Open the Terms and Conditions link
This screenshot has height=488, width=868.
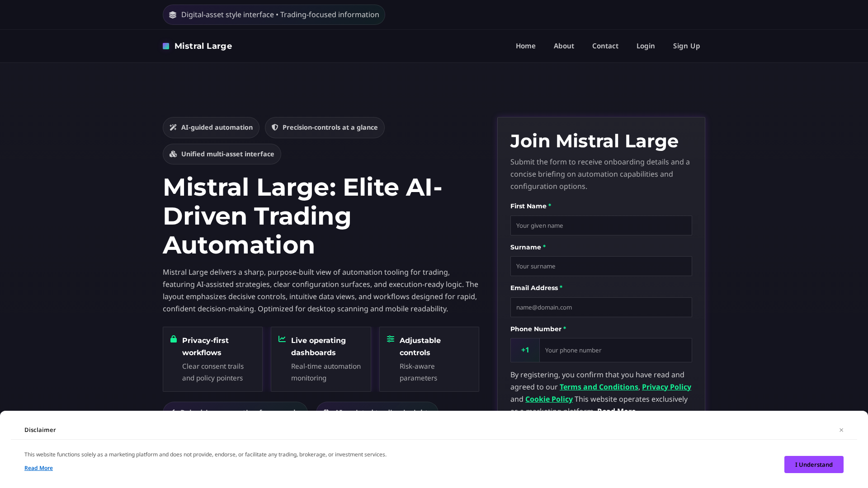[x=599, y=387]
